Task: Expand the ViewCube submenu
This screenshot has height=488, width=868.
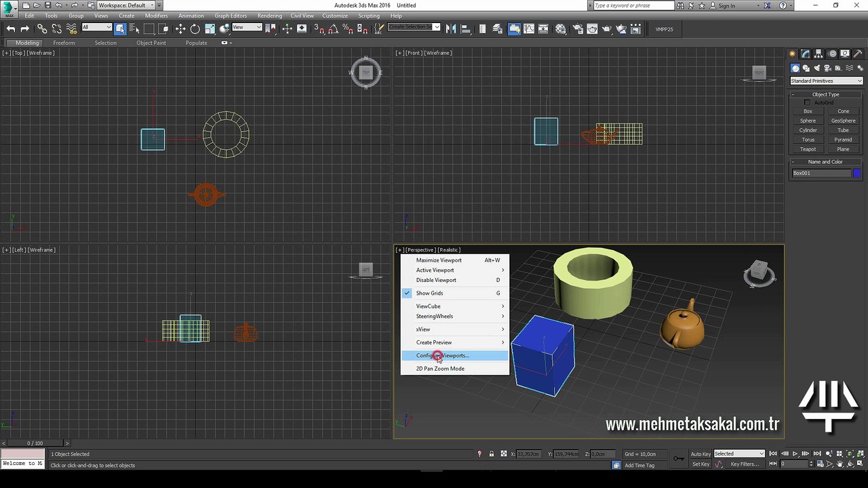Action: point(454,306)
